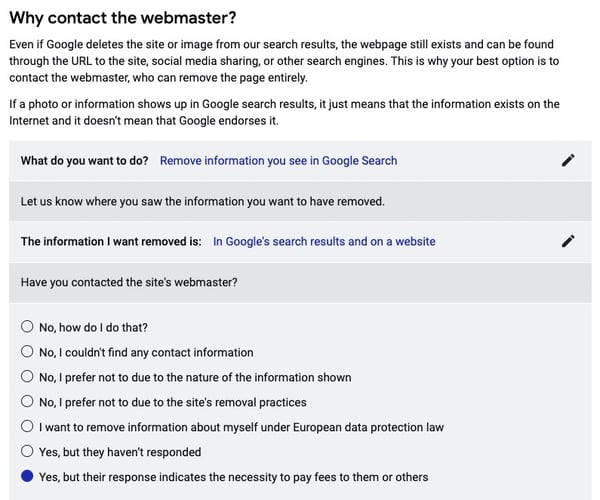
Task: Click pencil icon beside 'The information I want removed'
Action: [x=568, y=241]
